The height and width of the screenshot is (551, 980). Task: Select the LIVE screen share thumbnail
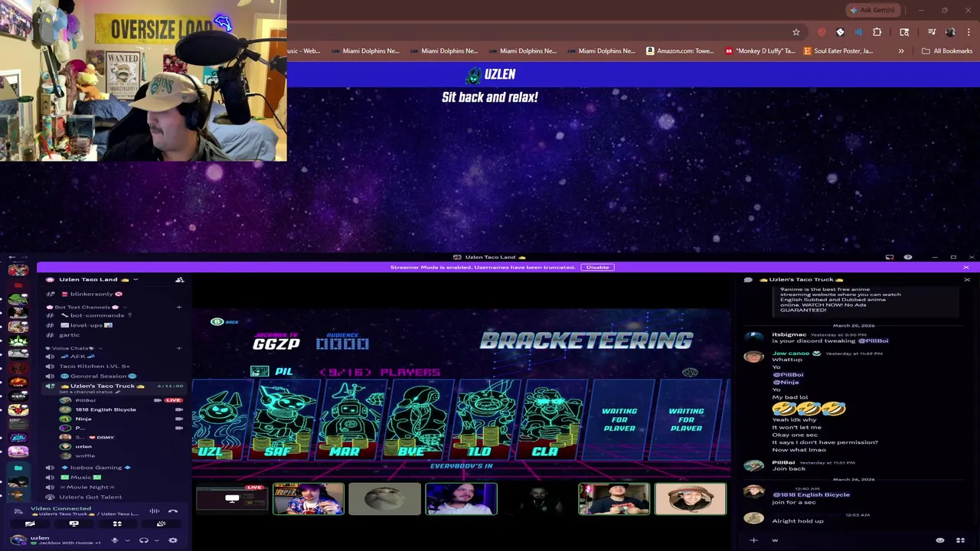tap(232, 498)
